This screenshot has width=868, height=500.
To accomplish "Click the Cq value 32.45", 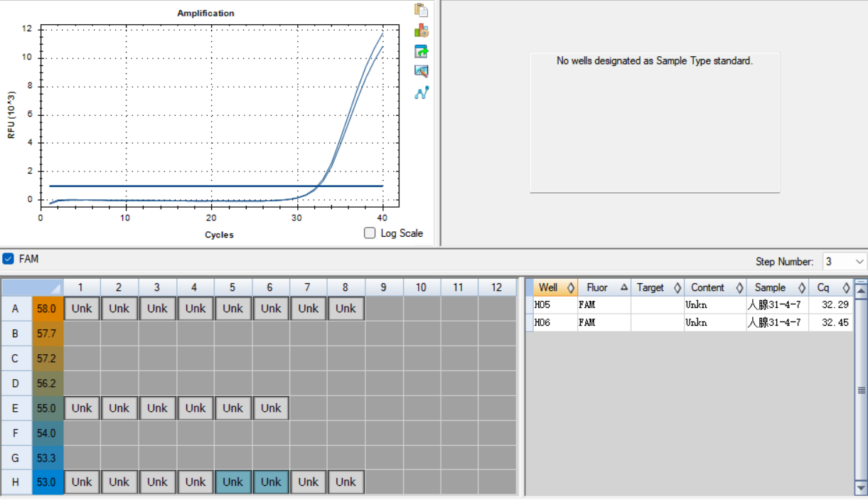I will [835, 322].
